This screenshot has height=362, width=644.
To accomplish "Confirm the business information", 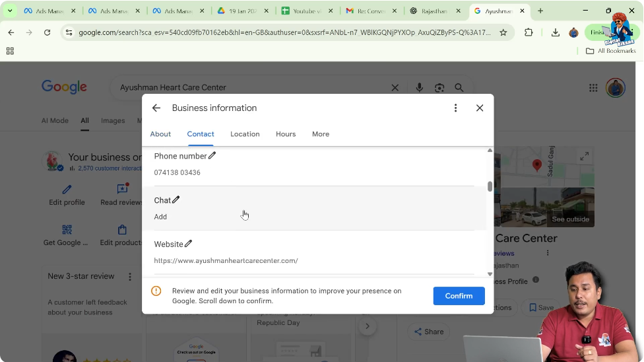I will click(459, 296).
